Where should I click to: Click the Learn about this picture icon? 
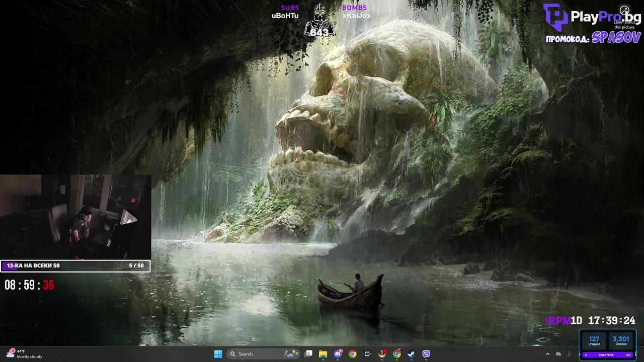624,11
